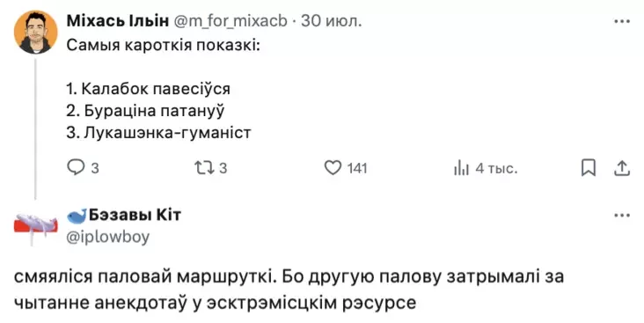Visit the @iplowboy handle

(x=108, y=238)
